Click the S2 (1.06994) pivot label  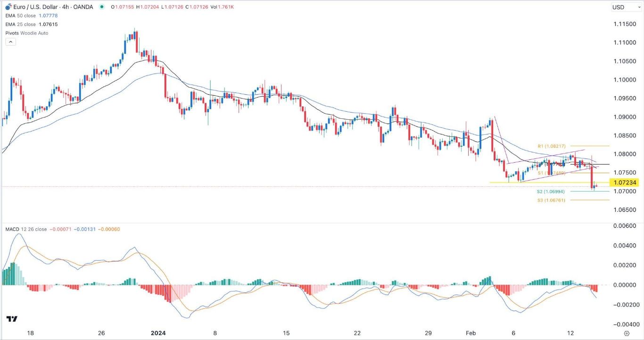[550, 191]
